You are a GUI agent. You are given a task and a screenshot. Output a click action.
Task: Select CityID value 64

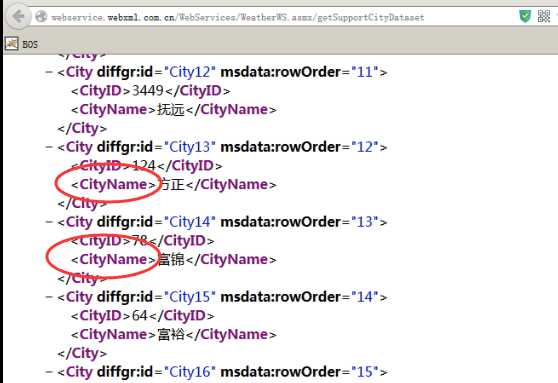point(140,315)
